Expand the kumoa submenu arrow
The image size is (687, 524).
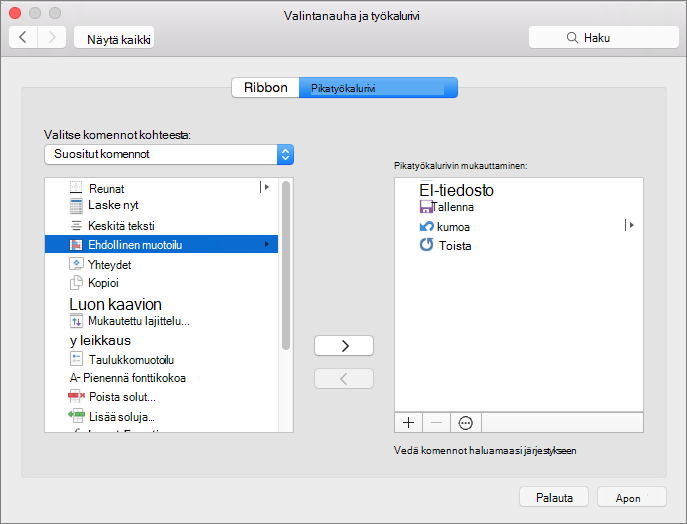click(x=630, y=225)
